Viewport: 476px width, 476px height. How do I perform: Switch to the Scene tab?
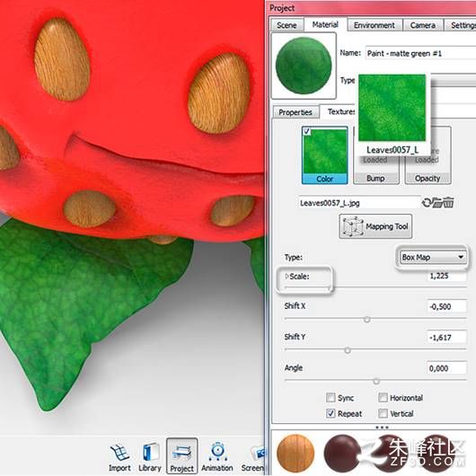coord(286,25)
